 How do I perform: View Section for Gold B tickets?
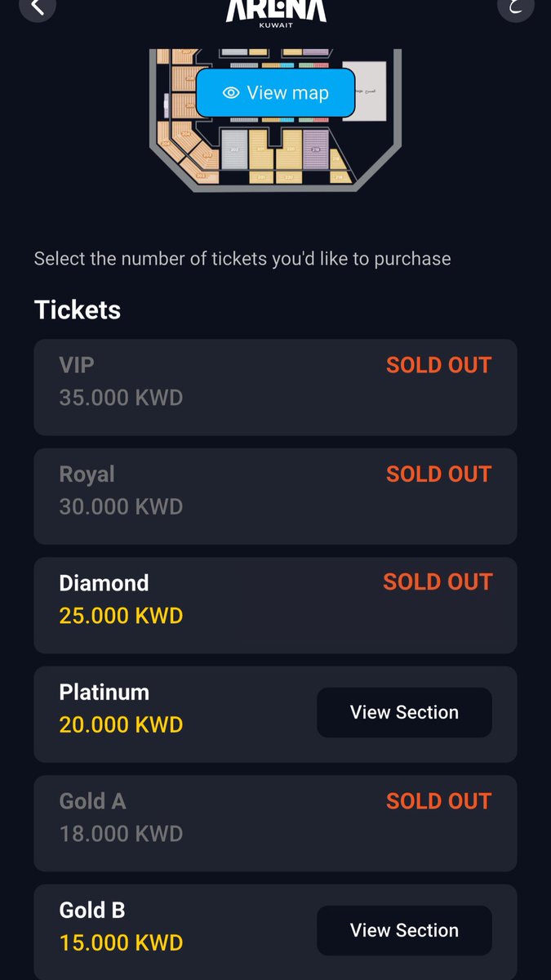404,930
